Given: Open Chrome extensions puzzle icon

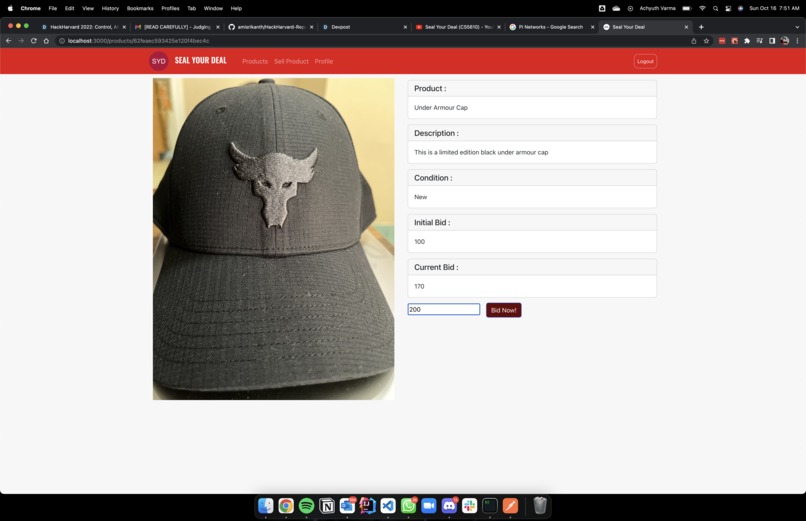Looking at the screenshot, I should point(747,41).
